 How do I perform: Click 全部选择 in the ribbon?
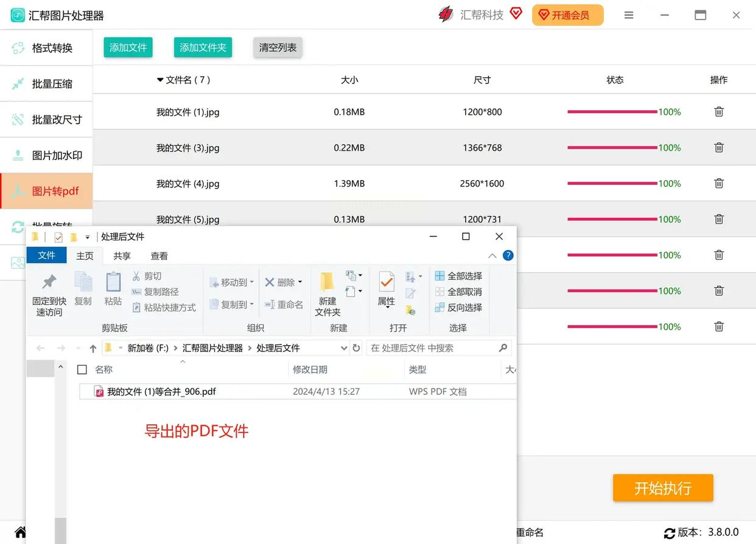(458, 276)
